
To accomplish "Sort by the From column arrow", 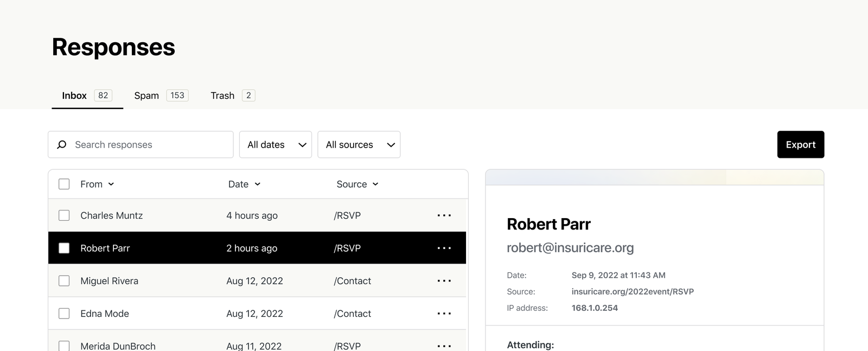I will (111, 184).
